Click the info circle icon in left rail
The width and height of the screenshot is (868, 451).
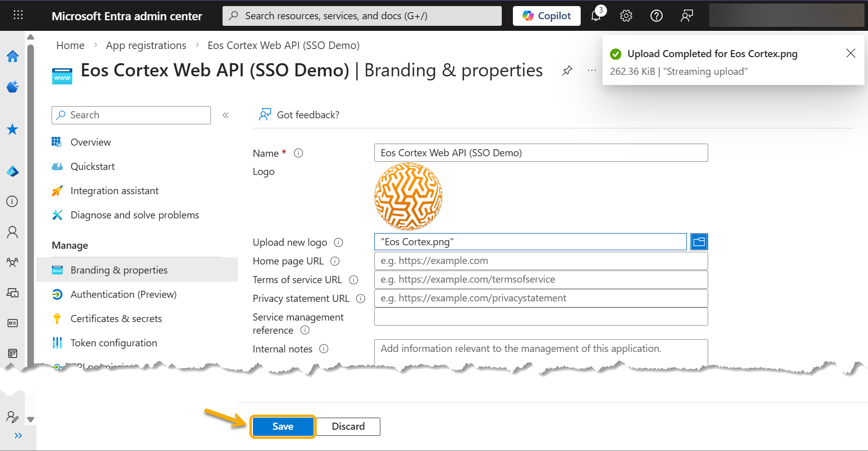[x=13, y=201]
